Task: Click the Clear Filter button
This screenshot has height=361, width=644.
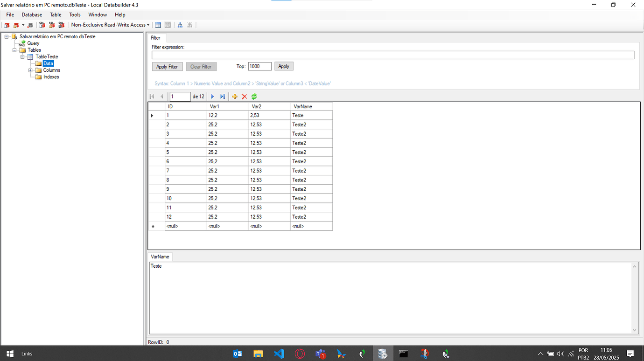Action: (x=201, y=67)
